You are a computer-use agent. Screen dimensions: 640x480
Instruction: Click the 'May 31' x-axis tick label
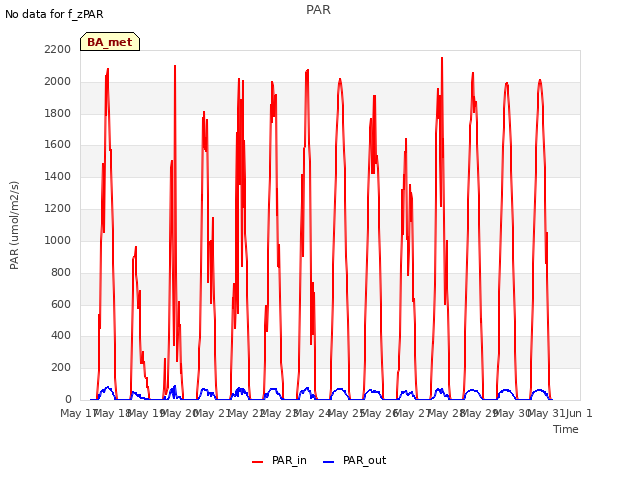pos(546,413)
